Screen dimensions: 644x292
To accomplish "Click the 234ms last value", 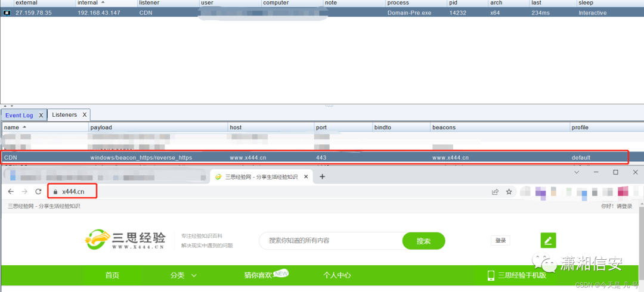I will [540, 13].
